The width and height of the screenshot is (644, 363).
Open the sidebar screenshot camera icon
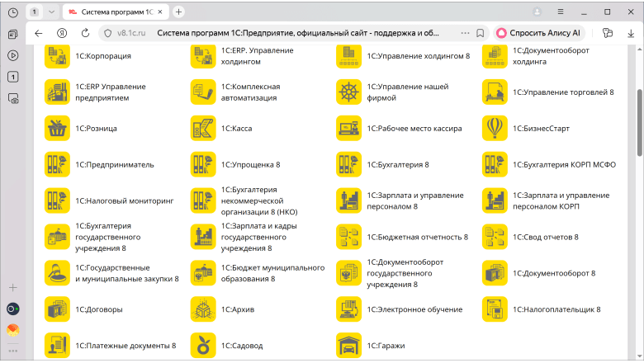[13, 98]
